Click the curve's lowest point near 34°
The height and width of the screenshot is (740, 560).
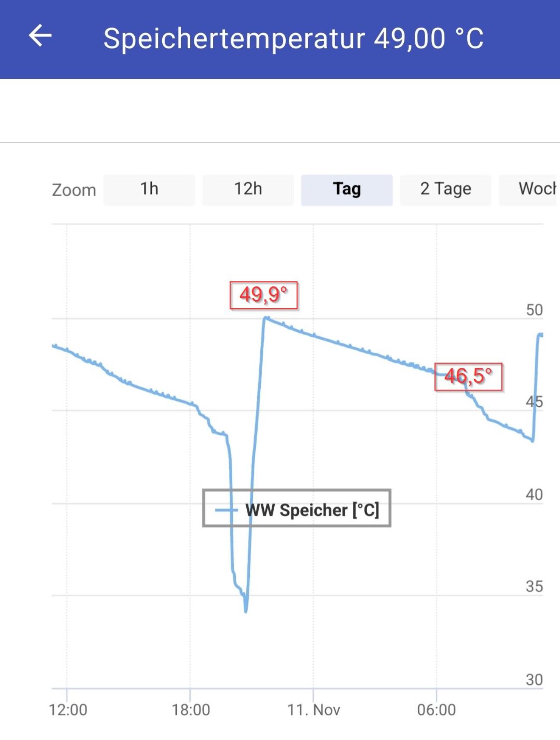246,611
